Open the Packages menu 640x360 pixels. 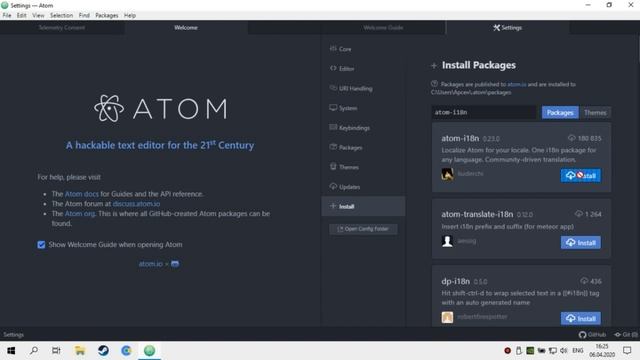(107, 16)
